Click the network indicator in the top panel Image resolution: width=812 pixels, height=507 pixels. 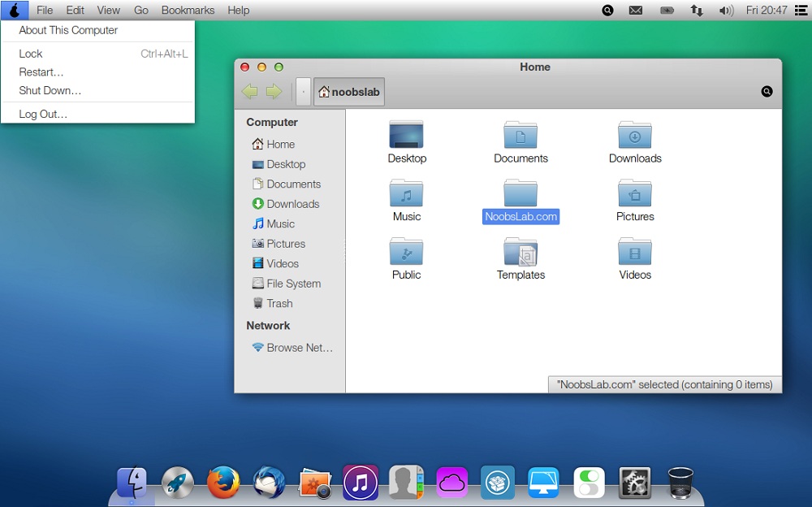(697, 11)
